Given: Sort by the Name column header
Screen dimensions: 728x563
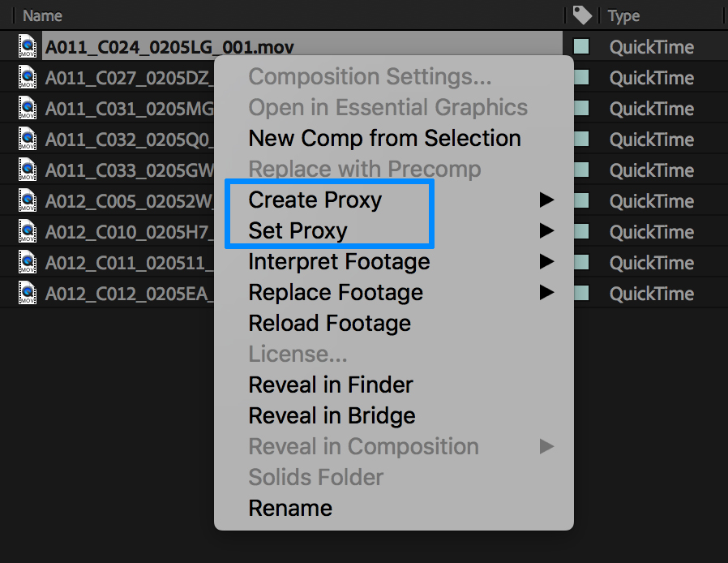Looking at the screenshot, I should coord(42,15).
